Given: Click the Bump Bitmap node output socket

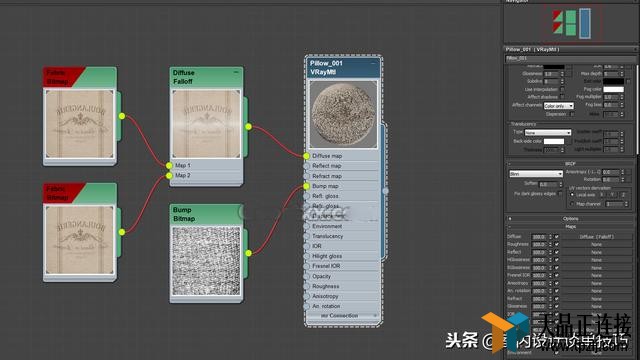Looking at the screenshot, I should click(x=249, y=253).
